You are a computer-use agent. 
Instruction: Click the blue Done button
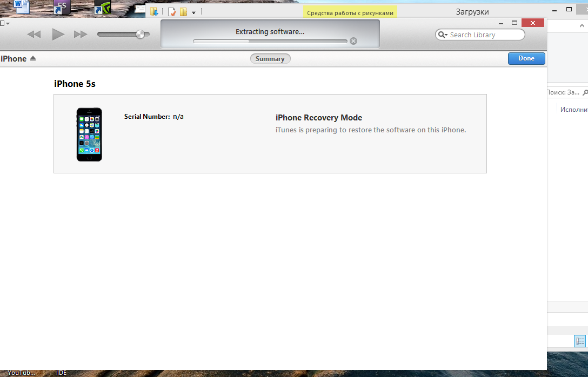526,58
